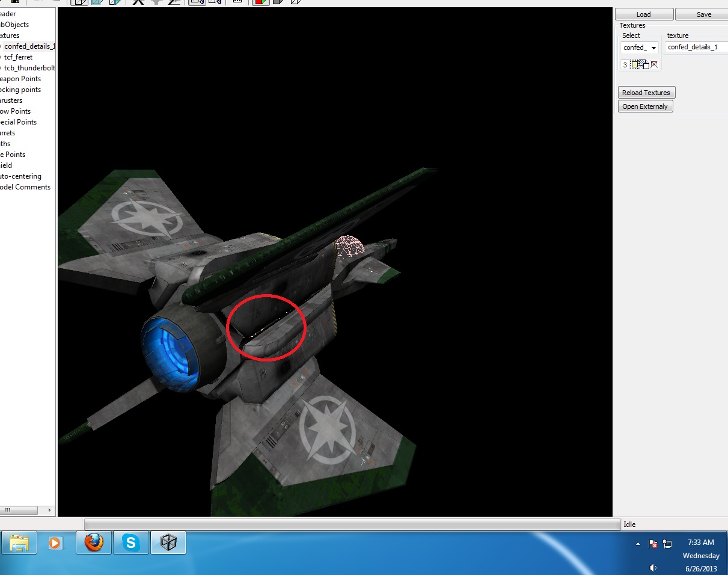Click the tree scrollbar right arrow
This screenshot has height=575, width=728.
click(x=50, y=510)
